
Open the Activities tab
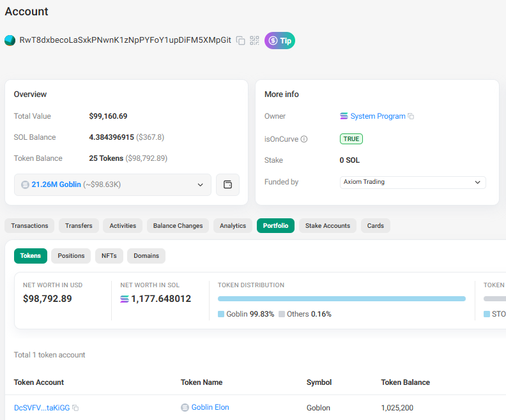[x=123, y=225]
